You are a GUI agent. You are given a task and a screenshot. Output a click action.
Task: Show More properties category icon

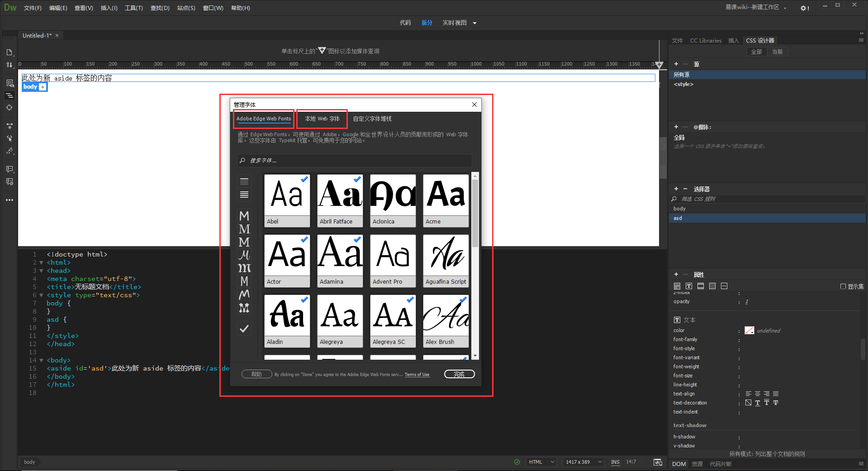tap(724, 286)
